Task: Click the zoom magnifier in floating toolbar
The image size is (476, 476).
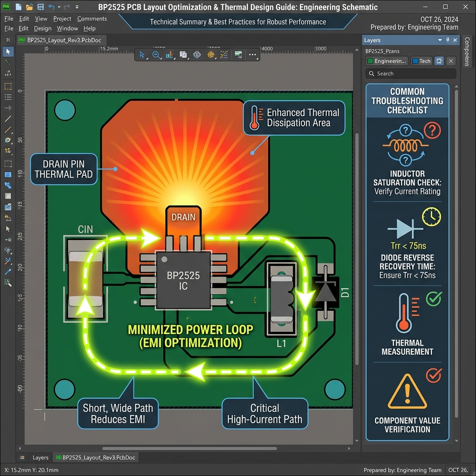Action: pos(156,55)
